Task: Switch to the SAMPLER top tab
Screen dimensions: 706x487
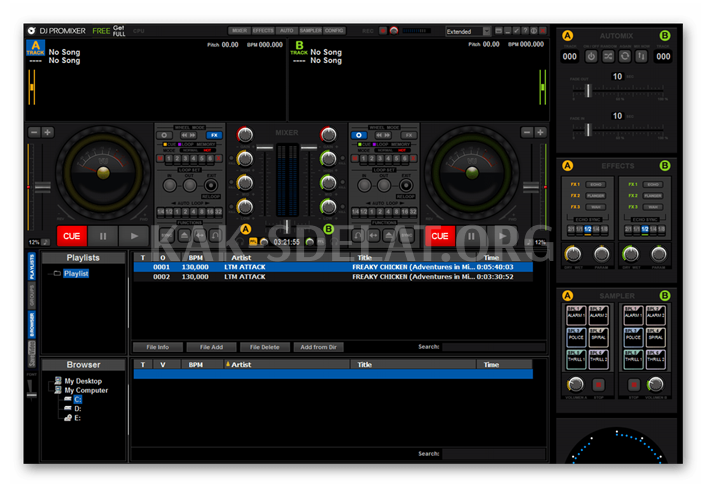Action: (x=311, y=31)
